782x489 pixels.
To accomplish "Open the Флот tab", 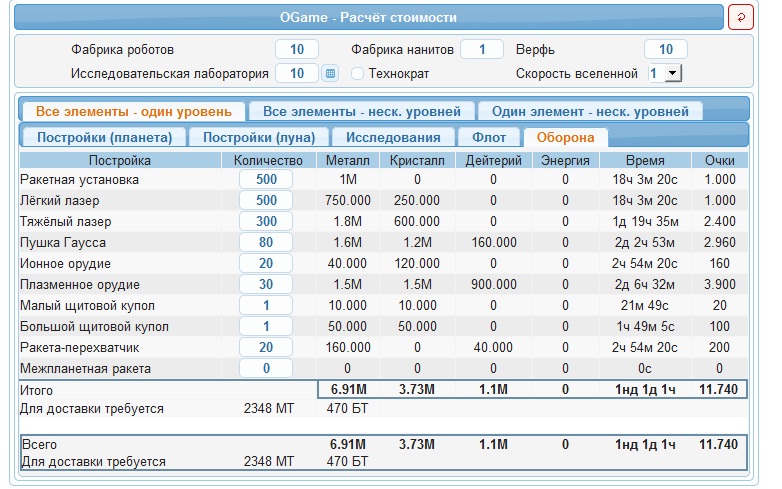I will pyautogui.click(x=489, y=138).
